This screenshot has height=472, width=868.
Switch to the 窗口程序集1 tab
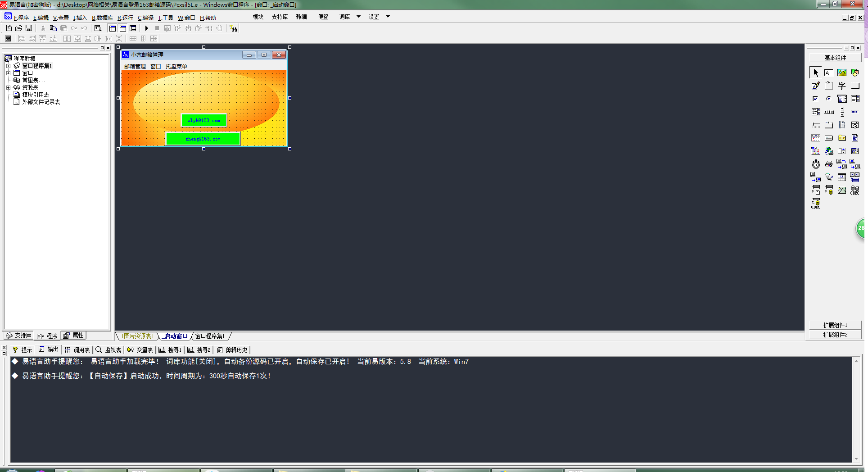(210, 336)
